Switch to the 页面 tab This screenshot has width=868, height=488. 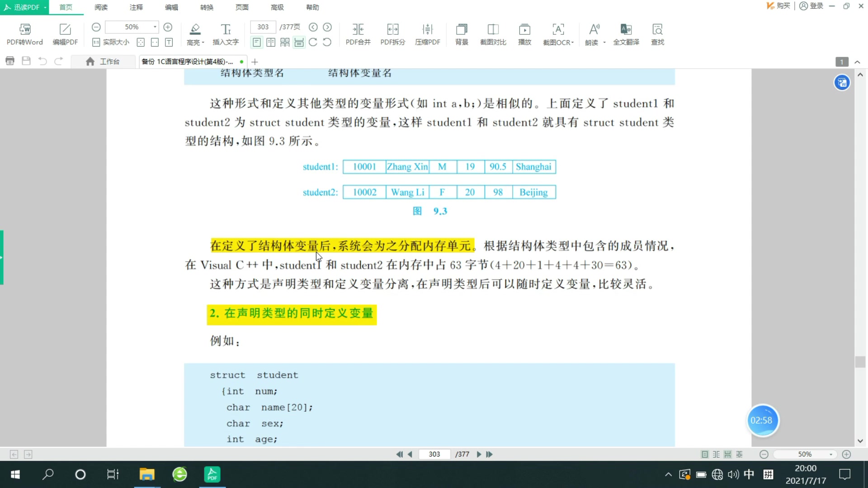242,7
